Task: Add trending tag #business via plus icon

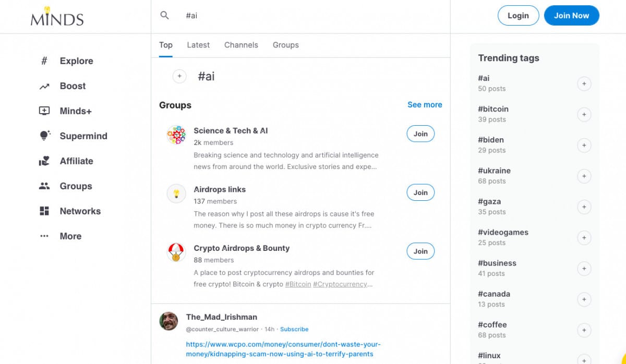Action: 584,269
